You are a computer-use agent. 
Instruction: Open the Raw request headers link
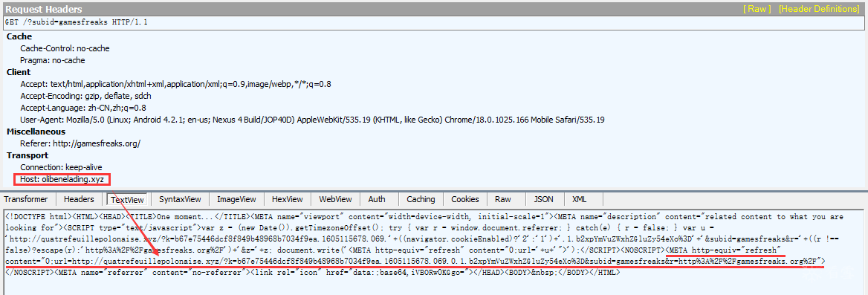pyautogui.click(x=757, y=9)
